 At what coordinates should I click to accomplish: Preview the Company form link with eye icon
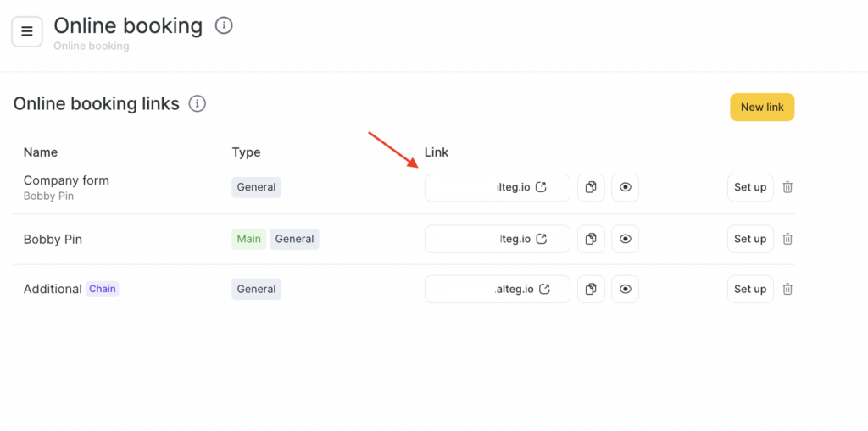[x=626, y=187]
